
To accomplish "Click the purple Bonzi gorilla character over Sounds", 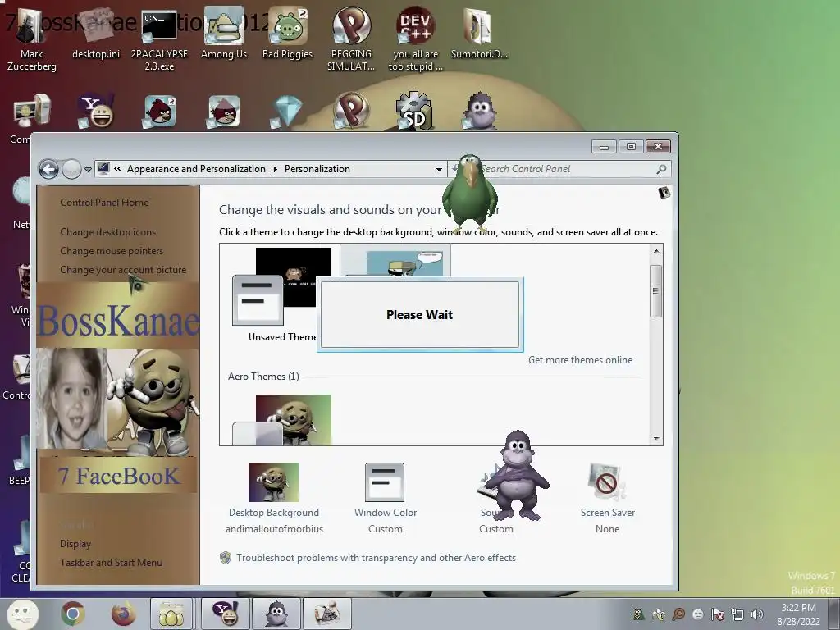I will 517,476.
